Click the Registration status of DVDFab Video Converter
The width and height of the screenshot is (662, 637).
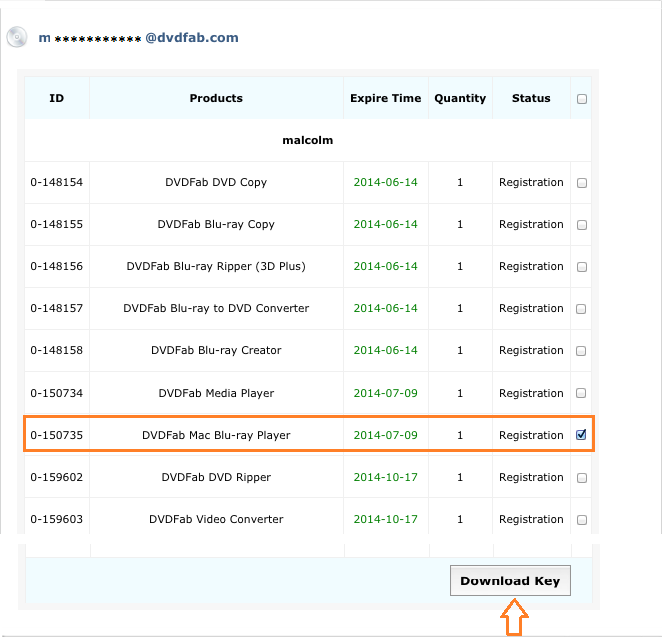[x=531, y=519]
